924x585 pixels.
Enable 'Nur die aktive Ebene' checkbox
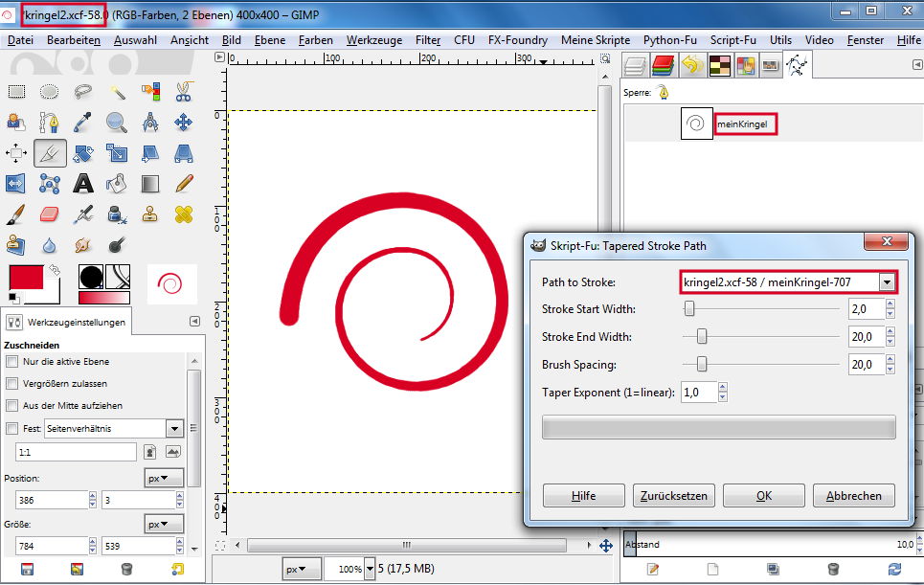pos(12,362)
